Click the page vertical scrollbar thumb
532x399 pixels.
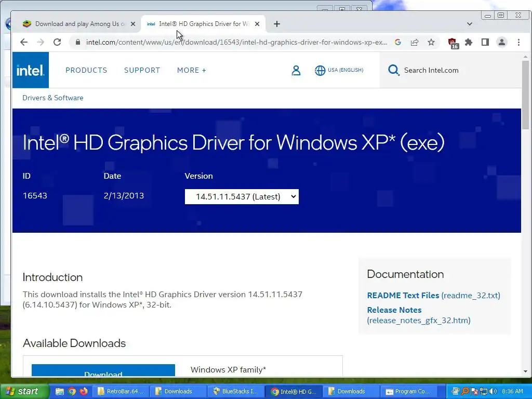point(525,95)
